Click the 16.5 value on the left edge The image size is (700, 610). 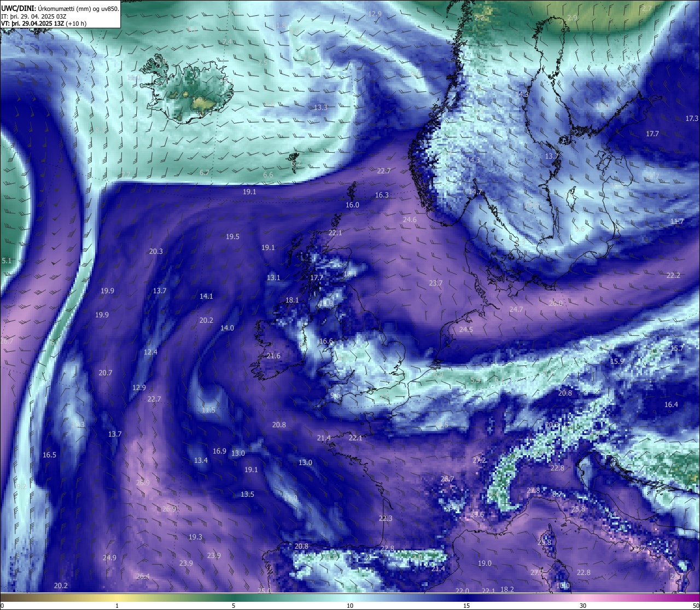point(49,455)
